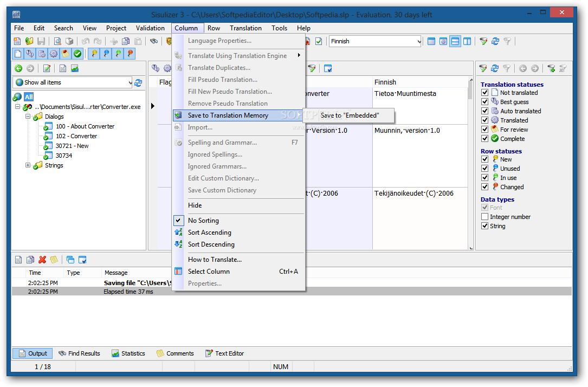Toggle Translated gear filter toolbar icon
588x387 pixels.
[x=54, y=54]
